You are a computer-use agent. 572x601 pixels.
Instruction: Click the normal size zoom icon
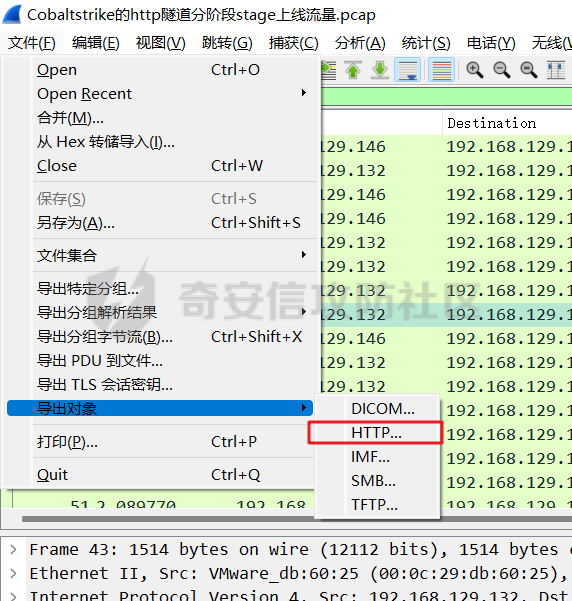(528, 70)
